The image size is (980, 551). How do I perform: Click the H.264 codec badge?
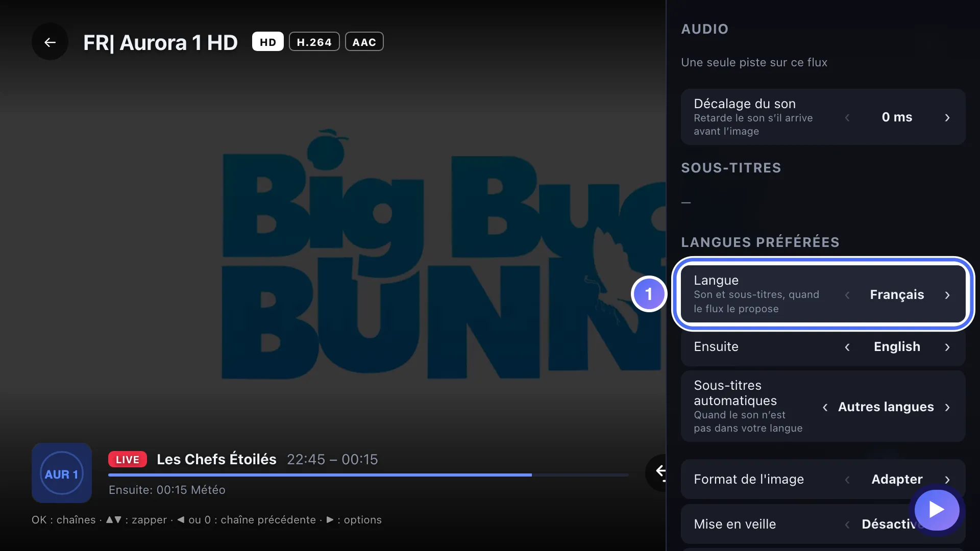point(314,42)
